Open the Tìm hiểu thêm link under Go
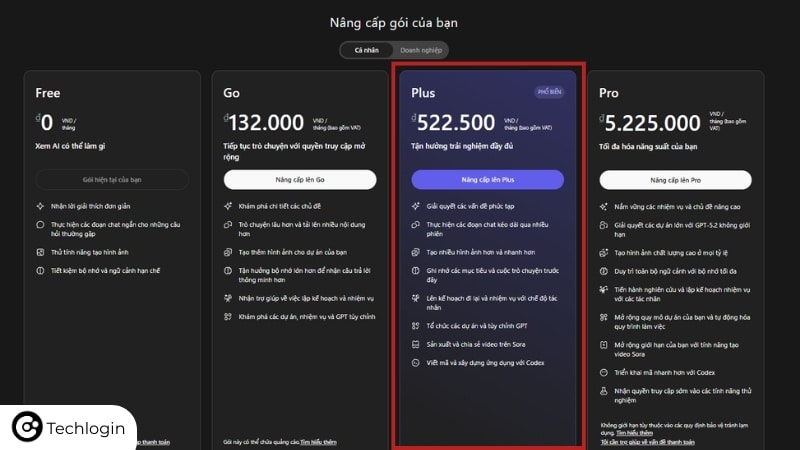Image resolution: width=800 pixels, height=450 pixels. (x=318, y=441)
